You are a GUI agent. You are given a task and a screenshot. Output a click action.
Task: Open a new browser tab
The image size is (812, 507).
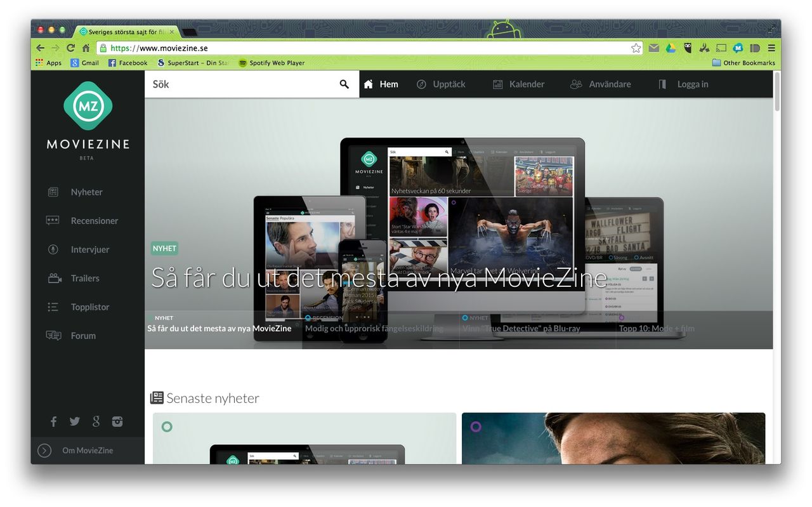189,32
